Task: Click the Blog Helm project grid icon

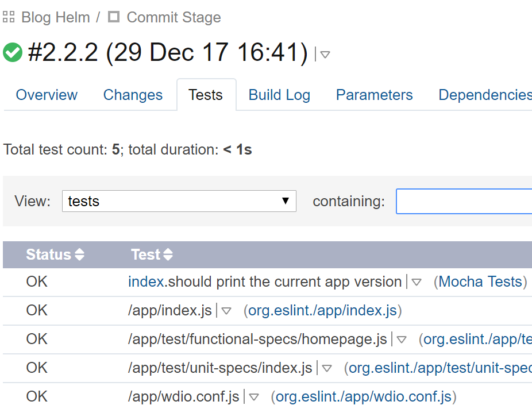Action: (9, 17)
